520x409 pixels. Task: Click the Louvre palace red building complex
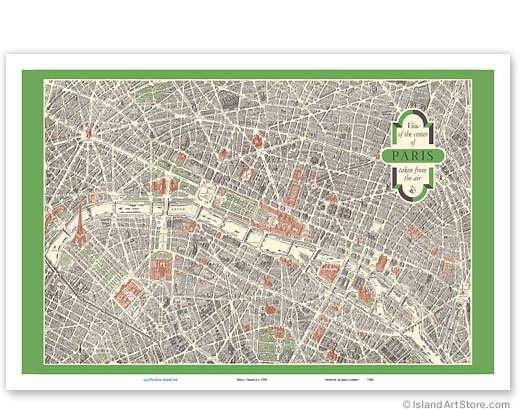279,221
